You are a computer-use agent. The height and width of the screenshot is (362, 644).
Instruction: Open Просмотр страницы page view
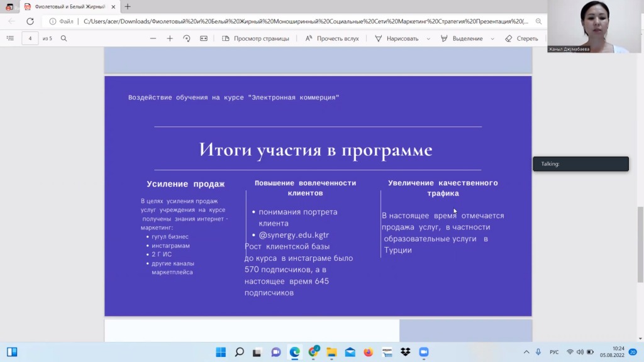[x=255, y=38]
